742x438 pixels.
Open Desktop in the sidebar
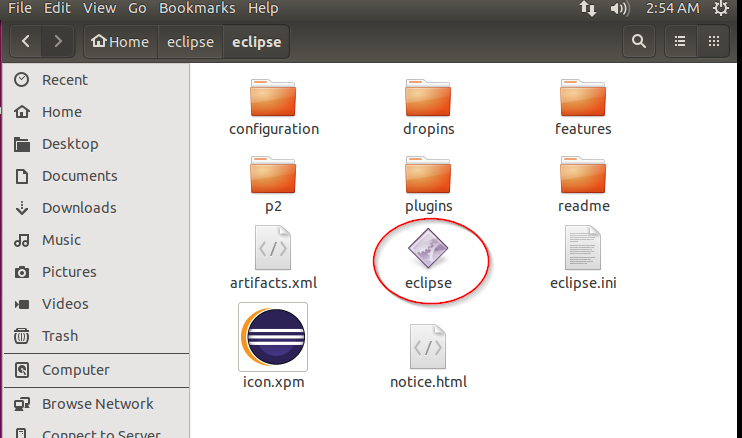(97, 144)
